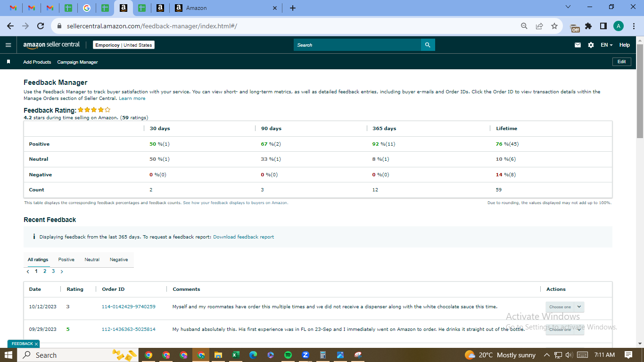The image size is (644, 362).
Task: Open the Seller Central hamburger menu
Action: 8,45
